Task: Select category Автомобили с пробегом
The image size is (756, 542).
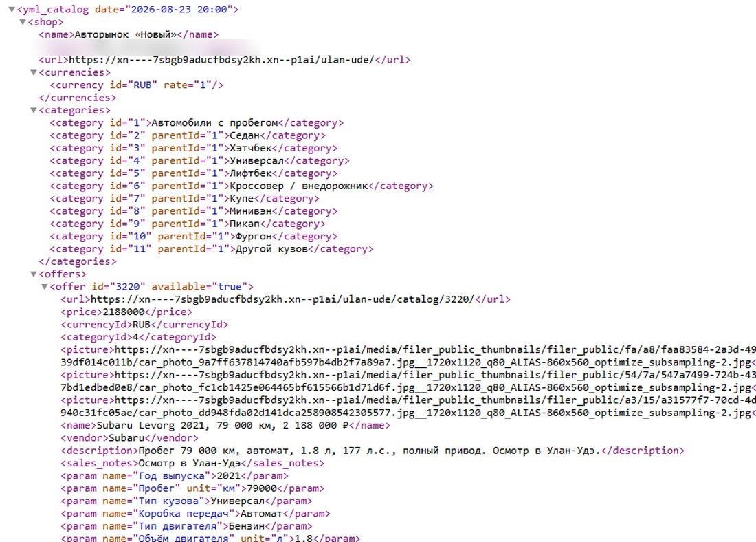Action: coord(197,123)
